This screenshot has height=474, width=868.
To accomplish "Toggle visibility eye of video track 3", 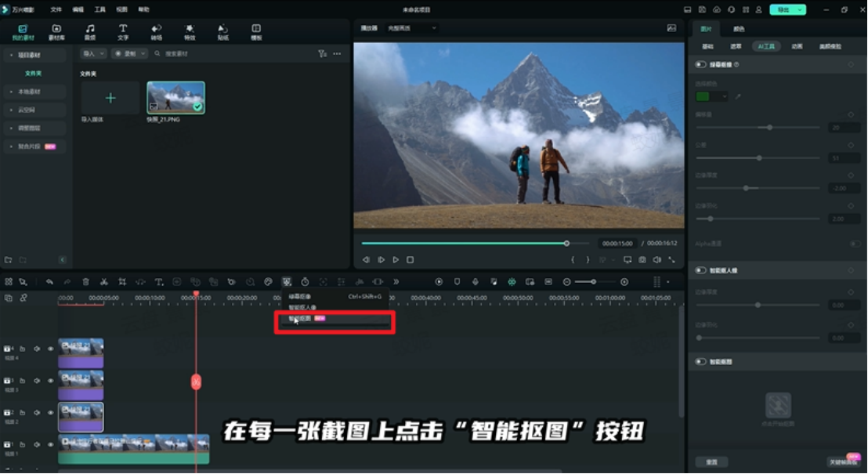I will point(50,381).
